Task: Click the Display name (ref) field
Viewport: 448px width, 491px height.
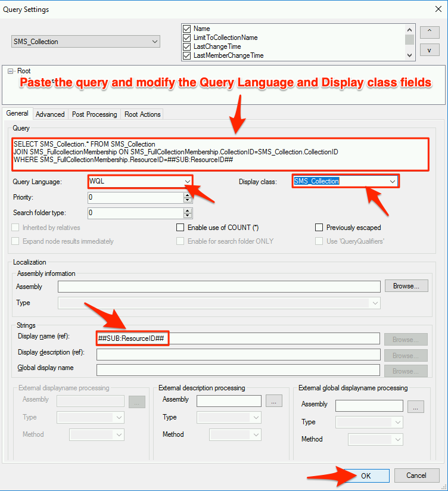Action: tap(238, 338)
